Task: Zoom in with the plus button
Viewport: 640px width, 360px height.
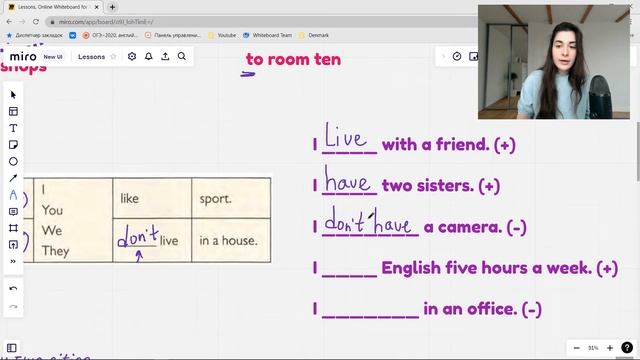Action: point(610,348)
